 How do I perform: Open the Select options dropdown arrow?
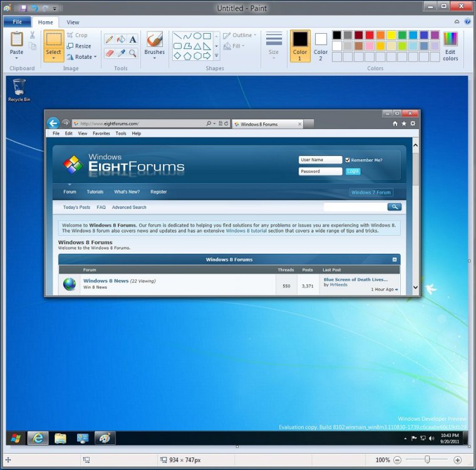54,58
